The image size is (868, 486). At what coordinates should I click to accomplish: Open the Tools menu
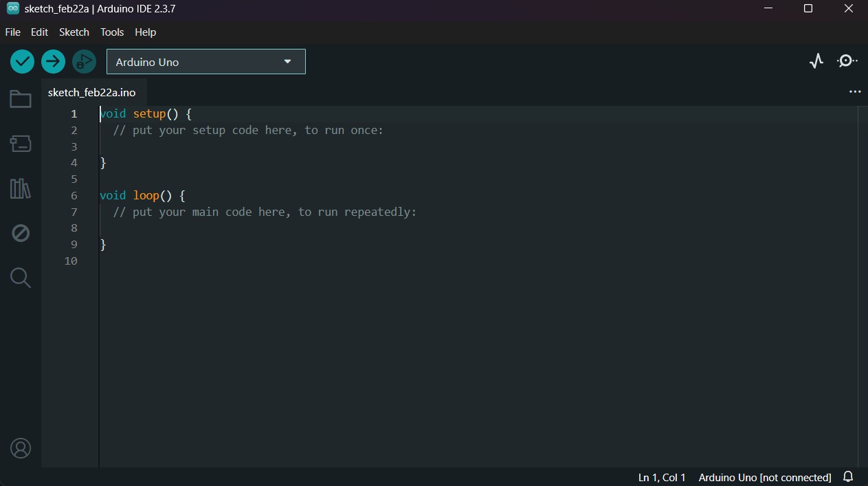pyautogui.click(x=112, y=32)
